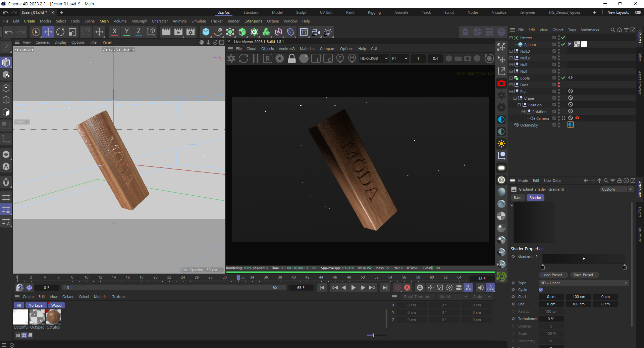Pause rendering in Live Viewer
This screenshot has width=644, height=348.
coord(256,58)
